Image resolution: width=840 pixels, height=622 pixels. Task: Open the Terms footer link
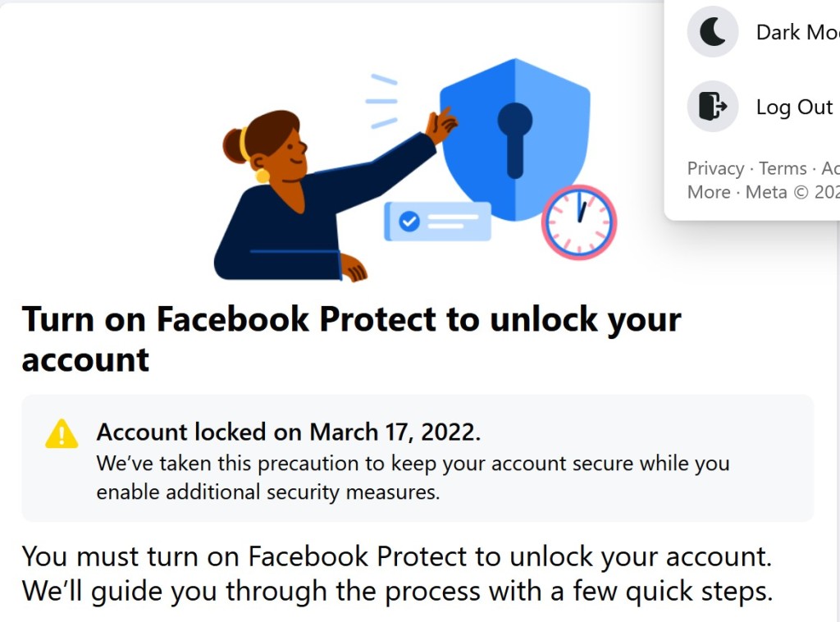pos(783,168)
